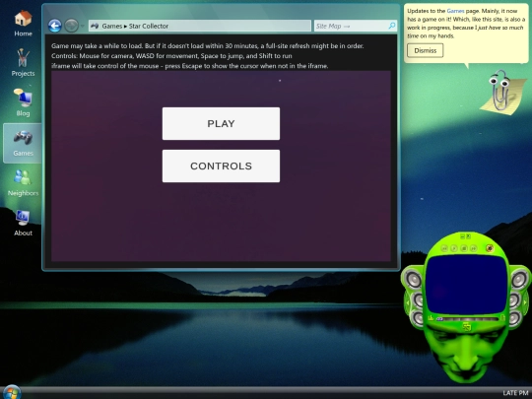This screenshot has height=399, width=532.
Task: Open the Blog desktop icon
Action: coord(23,102)
